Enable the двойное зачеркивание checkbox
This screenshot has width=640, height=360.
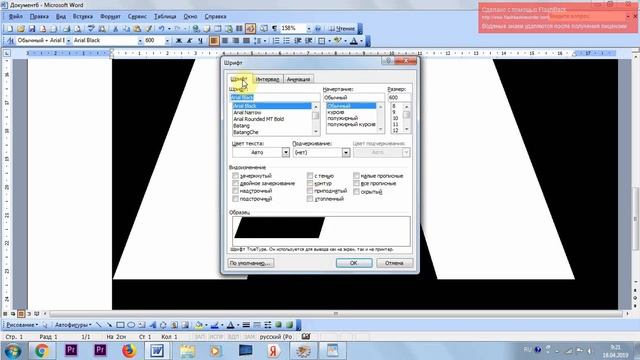(236, 183)
